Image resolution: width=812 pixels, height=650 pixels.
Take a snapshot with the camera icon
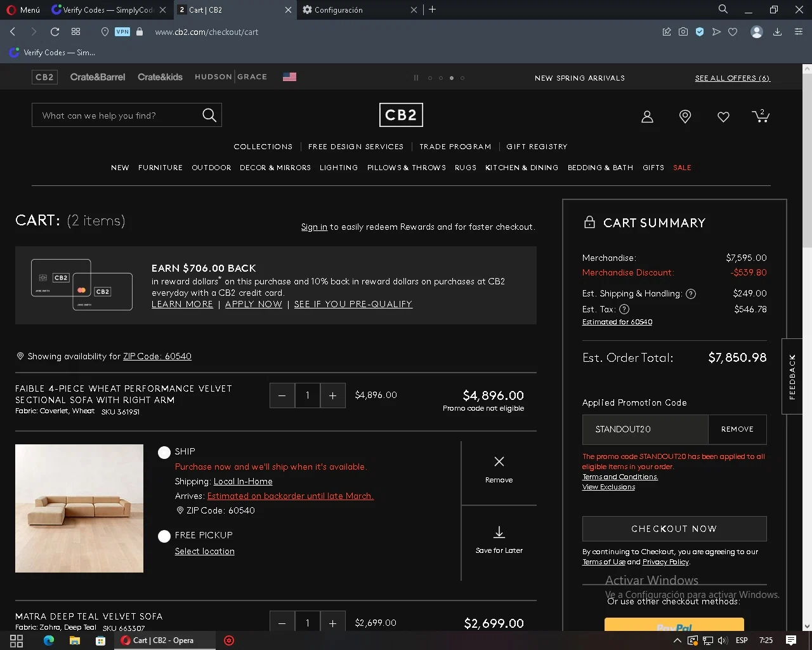coord(683,32)
